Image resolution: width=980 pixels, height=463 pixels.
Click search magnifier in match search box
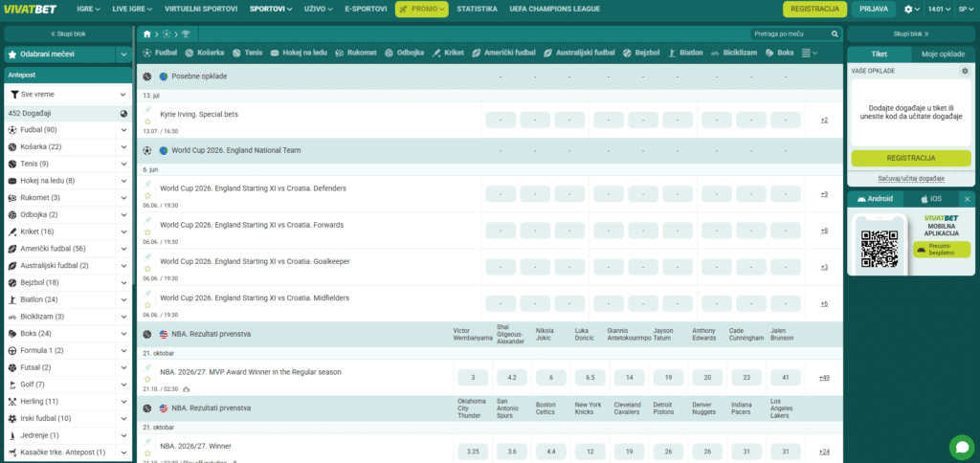835,33
